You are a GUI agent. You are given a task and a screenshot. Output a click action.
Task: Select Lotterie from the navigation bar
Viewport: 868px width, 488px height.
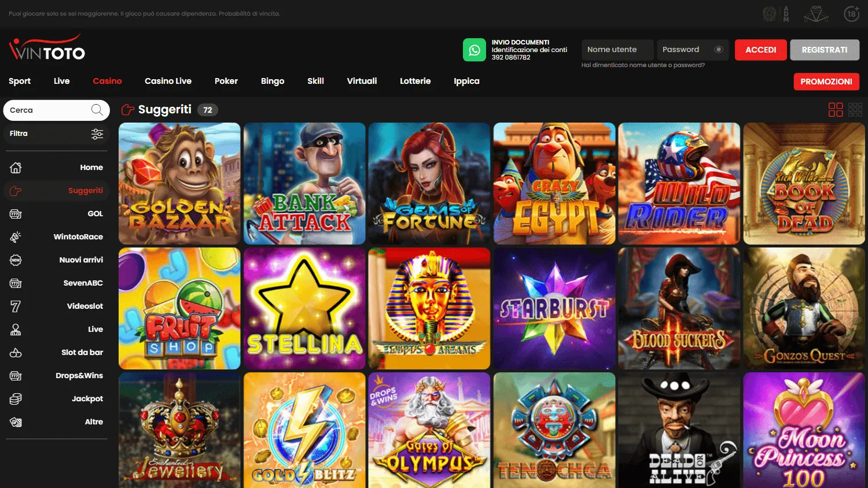415,81
